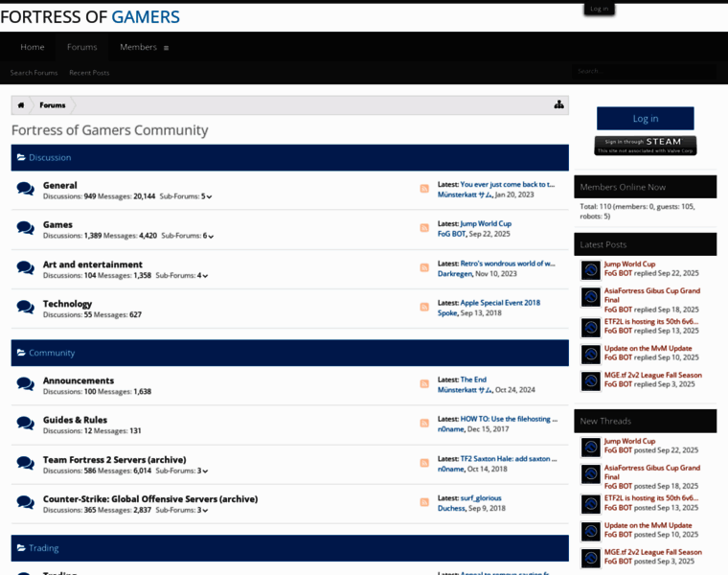This screenshot has height=575, width=728.
Task: Click the forum icon beside Technology
Action: click(25, 307)
